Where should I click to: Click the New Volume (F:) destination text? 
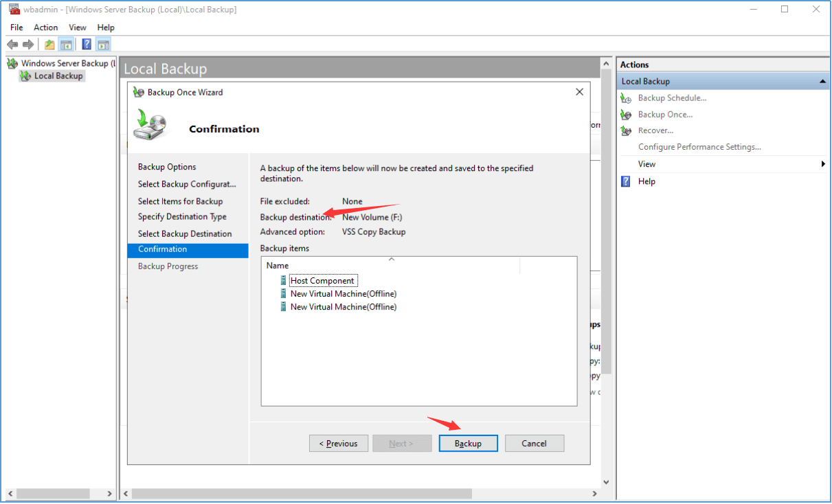[x=372, y=217]
